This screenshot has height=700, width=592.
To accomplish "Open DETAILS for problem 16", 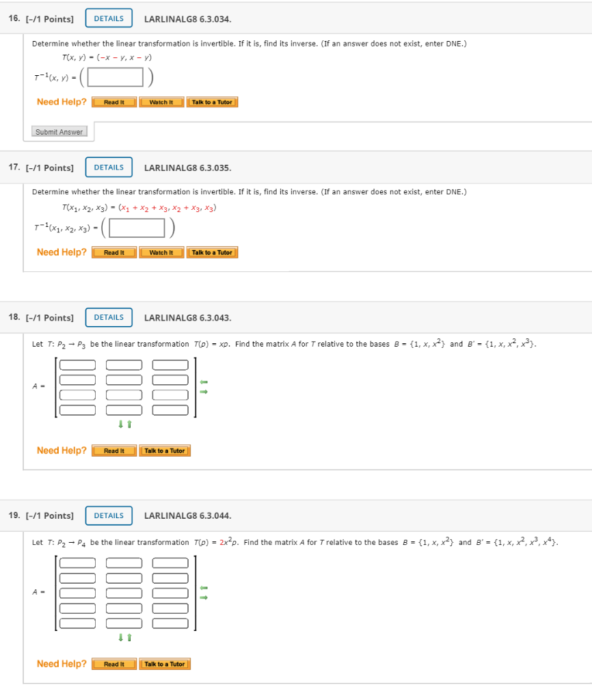I will (x=108, y=18).
